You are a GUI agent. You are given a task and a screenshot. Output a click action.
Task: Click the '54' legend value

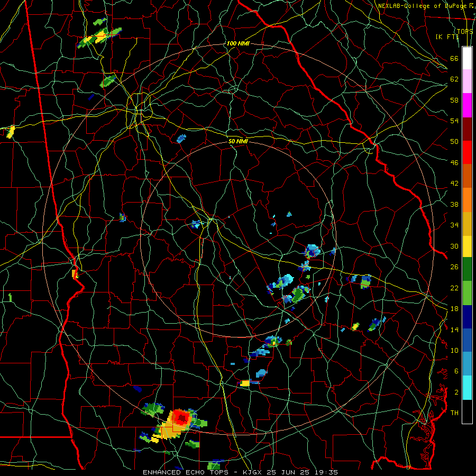454,121
